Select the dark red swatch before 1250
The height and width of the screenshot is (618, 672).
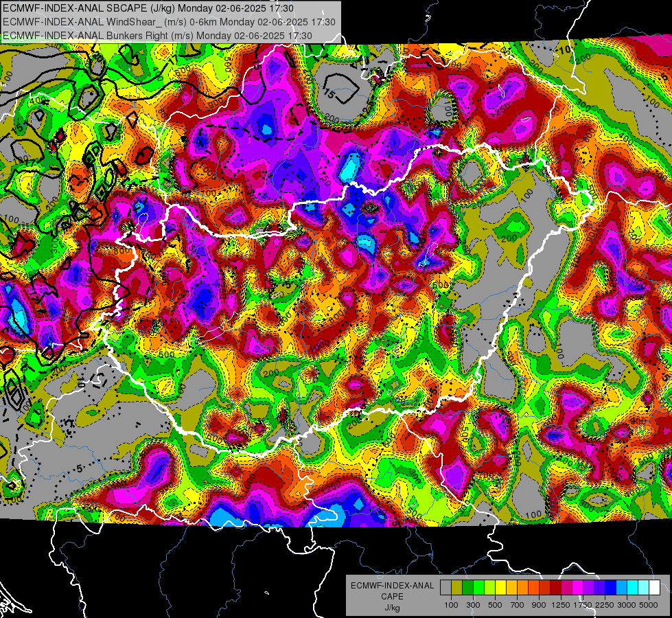click(555, 588)
